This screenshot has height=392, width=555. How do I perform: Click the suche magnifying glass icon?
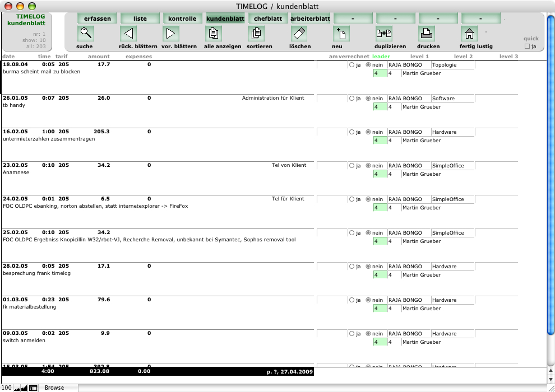coord(85,34)
